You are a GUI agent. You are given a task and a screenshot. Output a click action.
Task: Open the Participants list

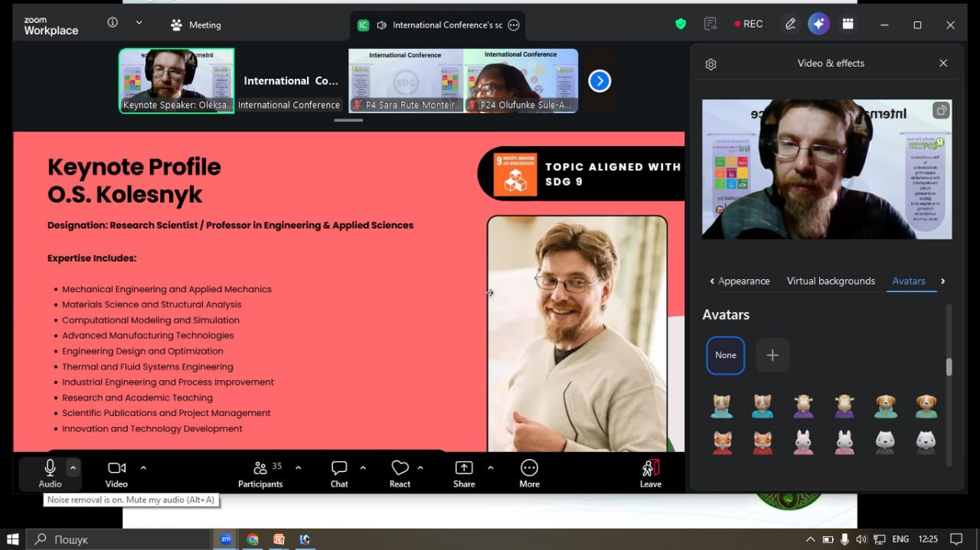coord(260,473)
